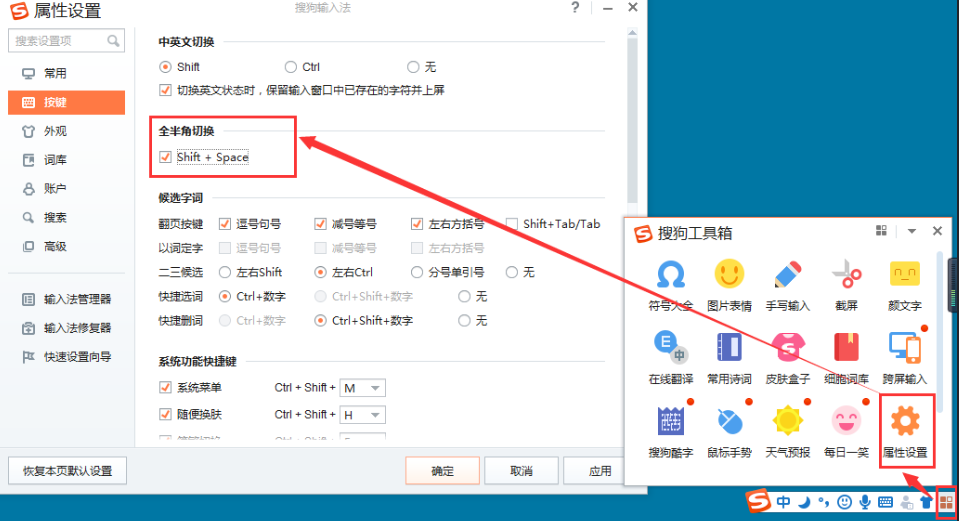The width and height of the screenshot is (959, 521).
Task: Toggle 系统菜单 shortcut checkbox
Action: 165,387
